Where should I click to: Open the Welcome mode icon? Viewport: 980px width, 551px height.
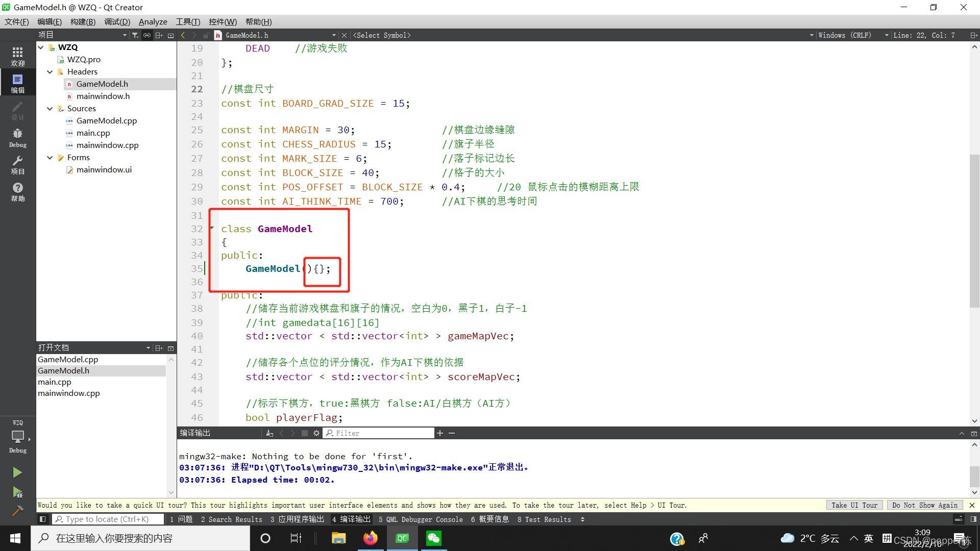pos(17,56)
